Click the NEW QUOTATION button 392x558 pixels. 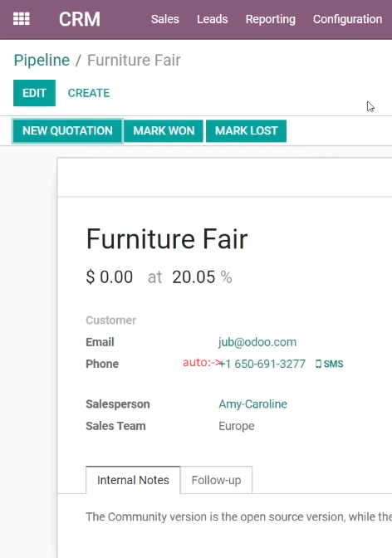point(67,131)
